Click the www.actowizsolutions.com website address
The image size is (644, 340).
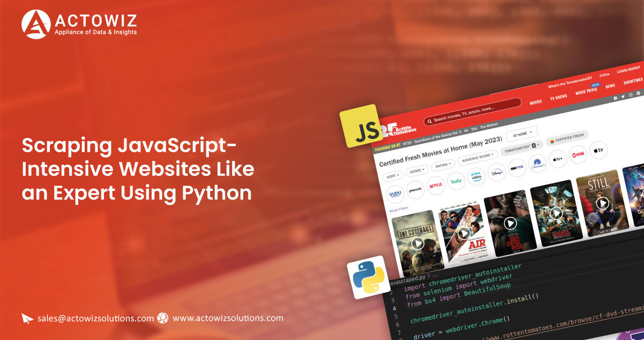pyautogui.click(x=228, y=318)
